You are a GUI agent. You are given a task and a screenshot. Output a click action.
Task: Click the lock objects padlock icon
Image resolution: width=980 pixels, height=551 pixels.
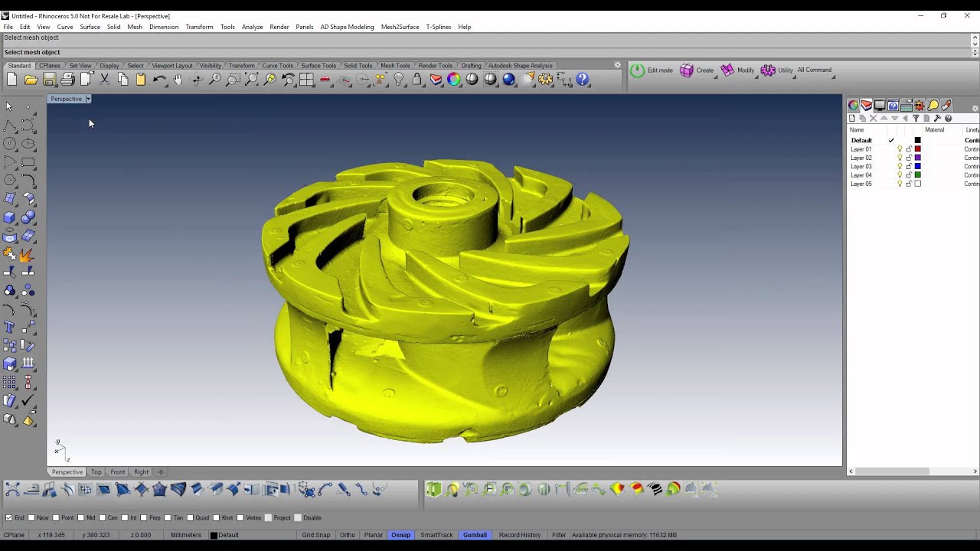(416, 80)
